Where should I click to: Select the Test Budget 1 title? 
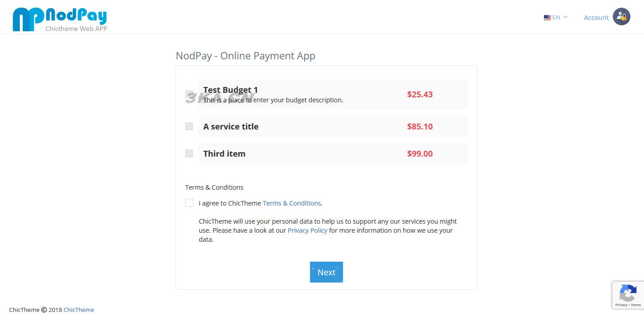230,90
